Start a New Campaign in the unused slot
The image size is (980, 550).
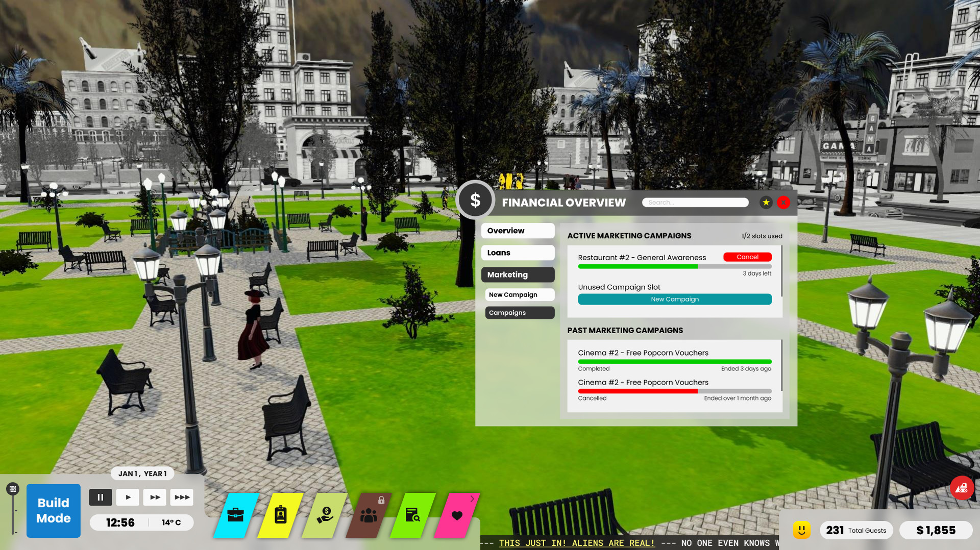click(x=674, y=299)
